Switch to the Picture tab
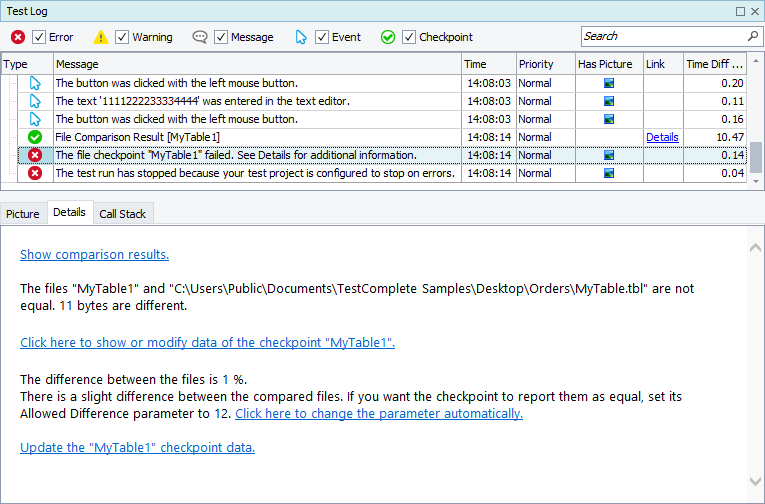765x504 pixels. tap(23, 214)
